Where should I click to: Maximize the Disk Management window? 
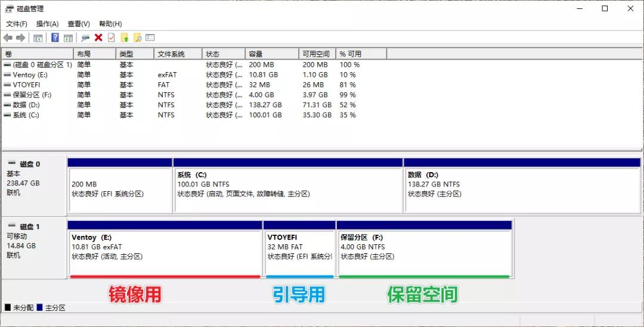click(605, 8)
